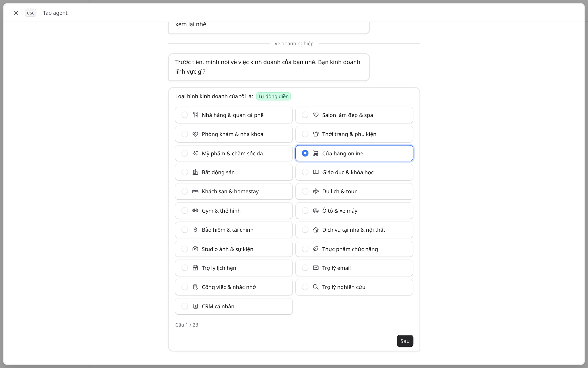Select the Salon làm đẹp & spa radio
The height and width of the screenshot is (368, 588).
point(305,115)
